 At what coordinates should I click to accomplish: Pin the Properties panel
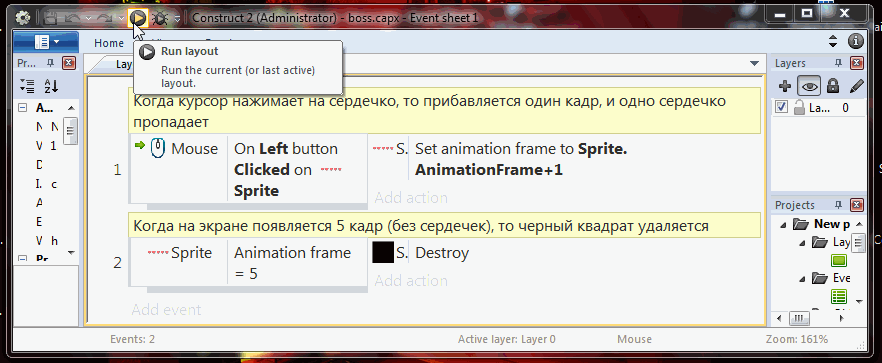coord(50,63)
